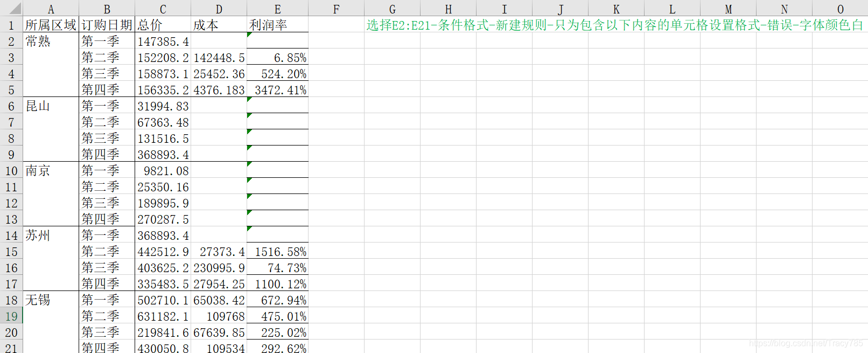
Task: Click the 订购日期 header cell
Action: [107, 25]
